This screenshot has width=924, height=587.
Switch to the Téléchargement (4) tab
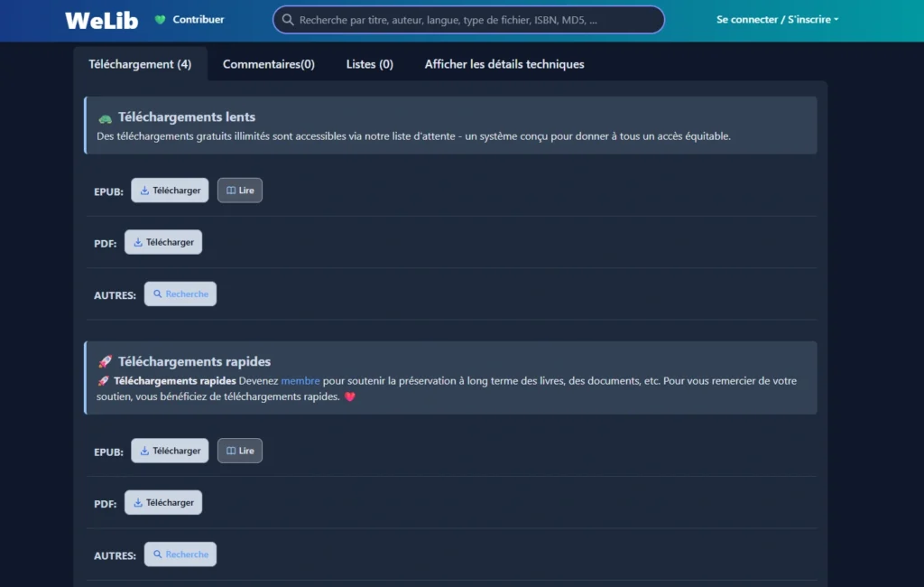(x=140, y=64)
